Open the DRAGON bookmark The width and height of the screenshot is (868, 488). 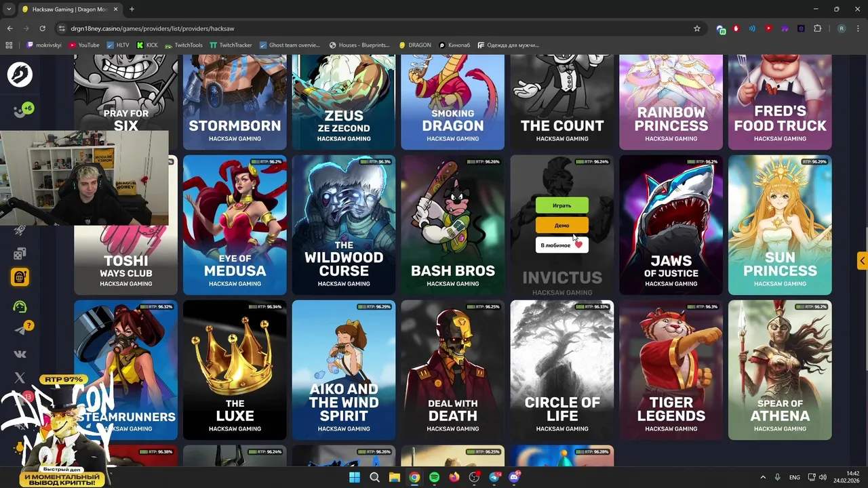(x=415, y=45)
